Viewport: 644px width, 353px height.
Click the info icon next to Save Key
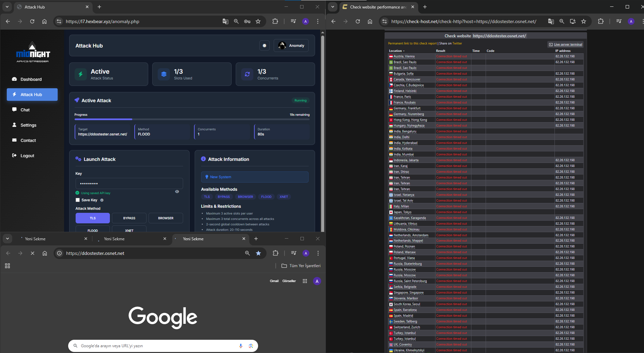coord(102,200)
